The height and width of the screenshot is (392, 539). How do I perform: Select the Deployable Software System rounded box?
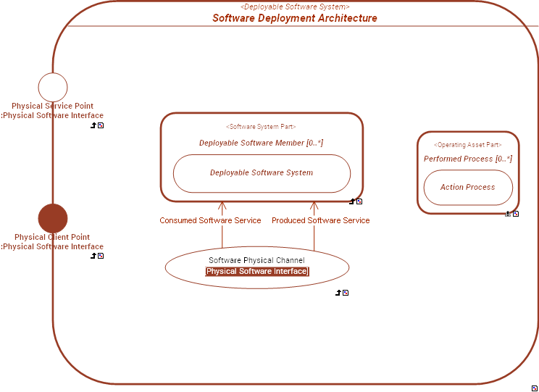(262, 173)
